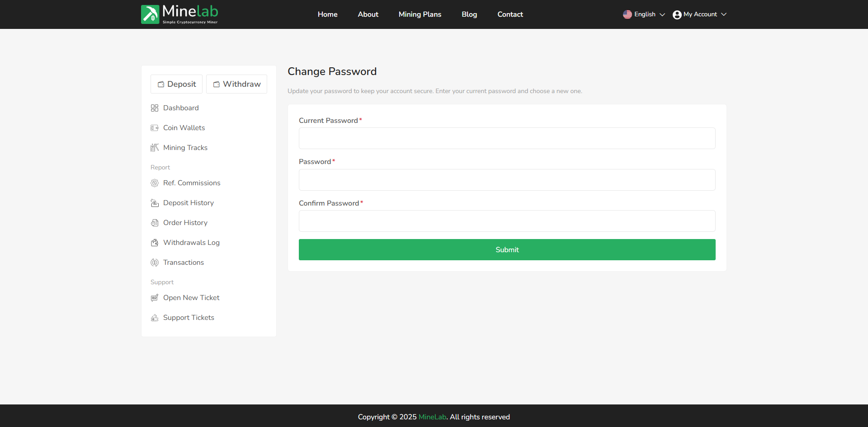The width and height of the screenshot is (868, 427).
Task: Click the Support Tickets icon
Action: 155,318
